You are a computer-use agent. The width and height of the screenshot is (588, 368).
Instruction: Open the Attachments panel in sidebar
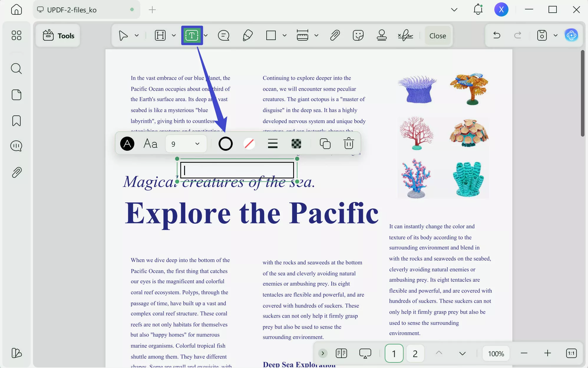[x=16, y=172]
